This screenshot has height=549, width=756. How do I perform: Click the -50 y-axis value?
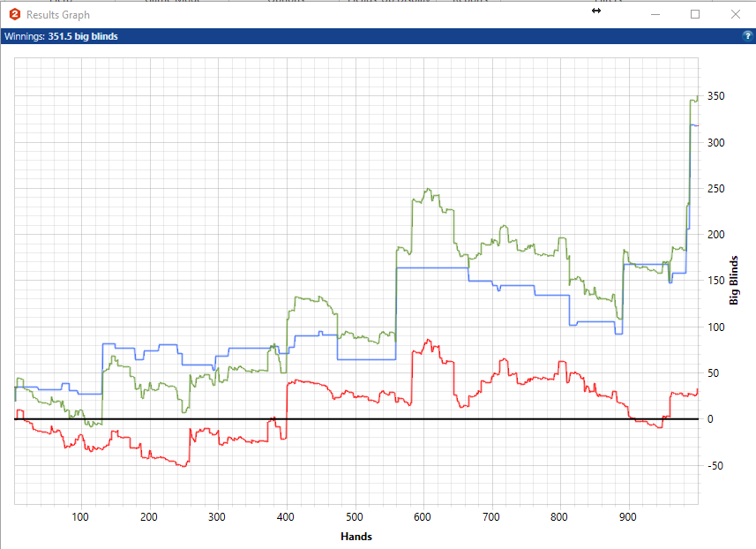point(715,465)
